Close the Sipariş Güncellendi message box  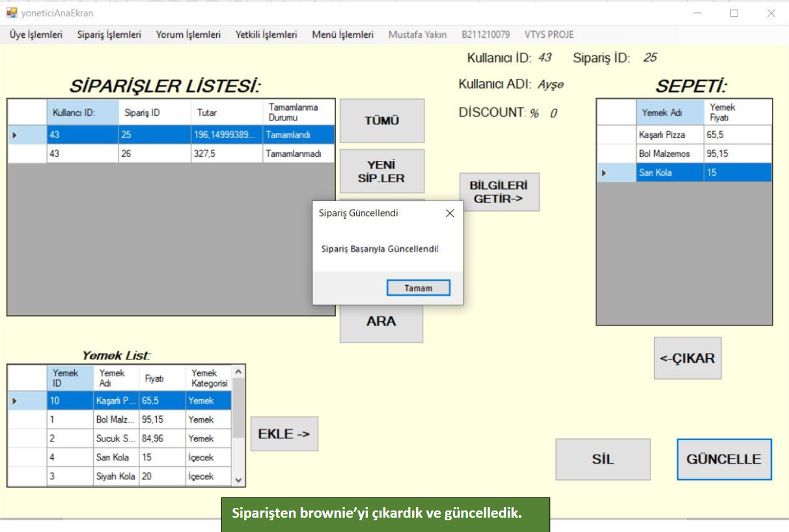tap(449, 213)
